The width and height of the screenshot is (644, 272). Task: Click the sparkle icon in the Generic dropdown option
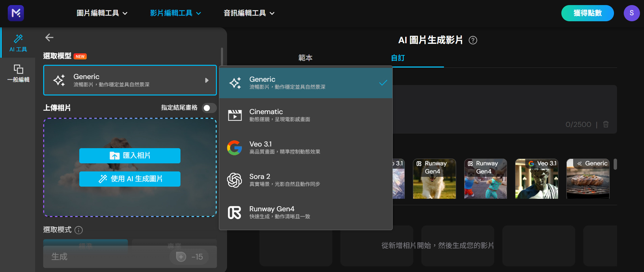[x=235, y=83]
